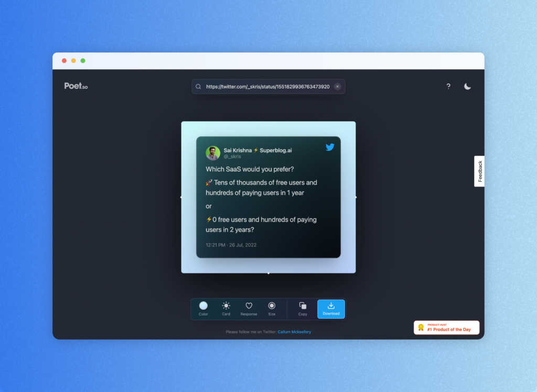Open the Size option in toolbar
Image resolution: width=537 pixels, height=392 pixels.
coord(272,306)
